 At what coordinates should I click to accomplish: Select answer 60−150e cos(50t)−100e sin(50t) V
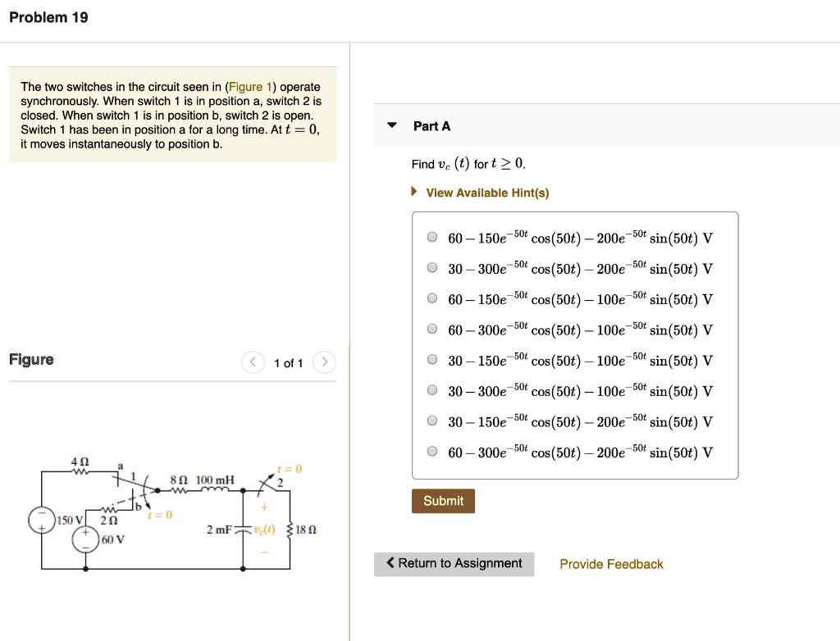(x=431, y=298)
